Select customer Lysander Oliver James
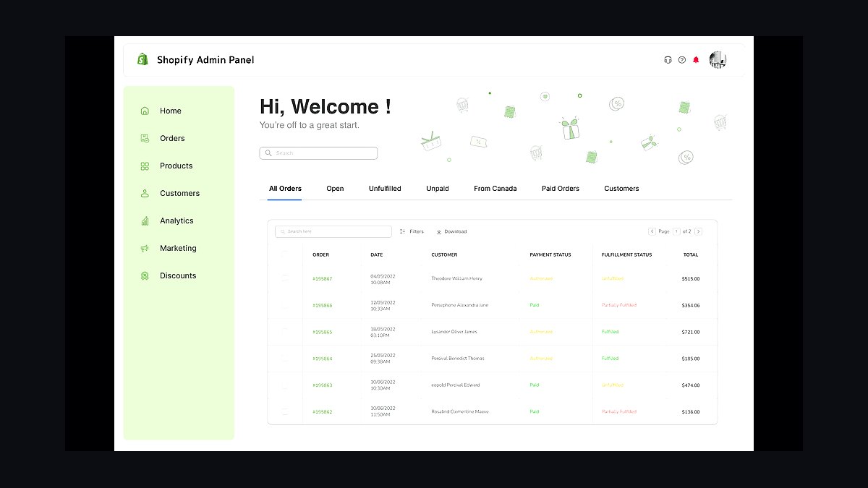The width and height of the screenshot is (868, 488). (x=454, y=332)
